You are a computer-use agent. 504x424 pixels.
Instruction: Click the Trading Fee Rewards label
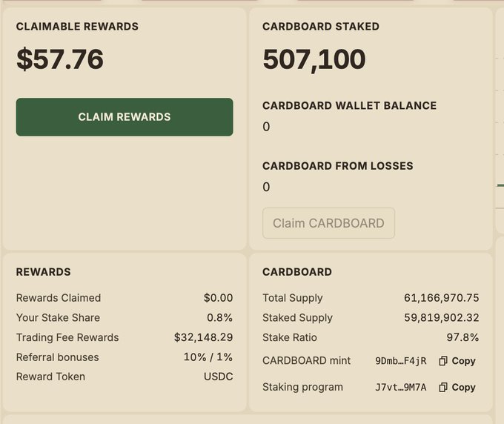pos(67,337)
